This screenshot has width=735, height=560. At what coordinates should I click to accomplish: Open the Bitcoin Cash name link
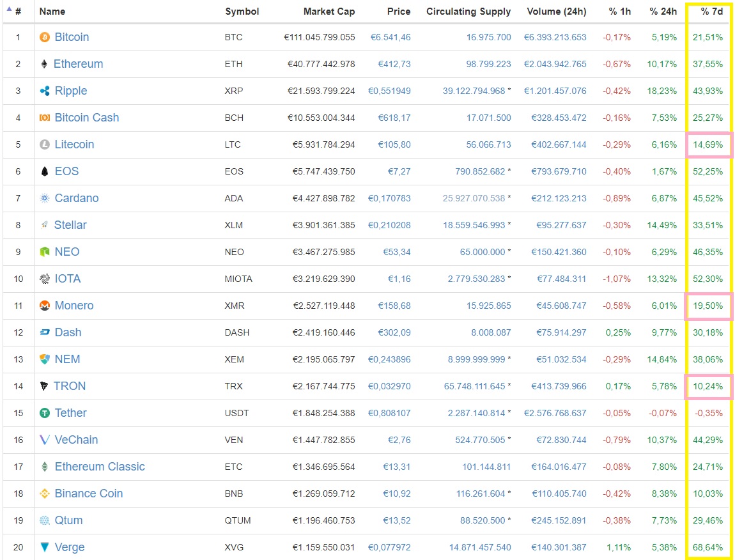point(87,117)
